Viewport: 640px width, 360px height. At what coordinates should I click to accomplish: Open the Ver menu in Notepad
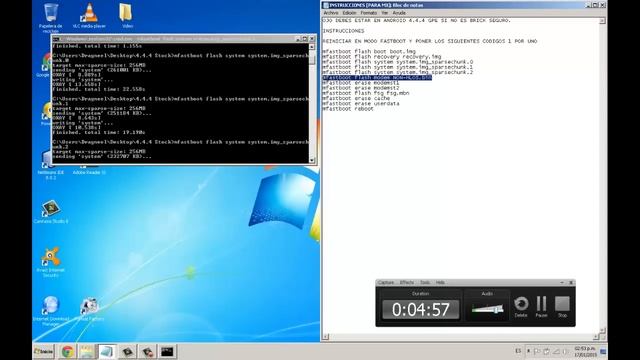tap(384, 13)
